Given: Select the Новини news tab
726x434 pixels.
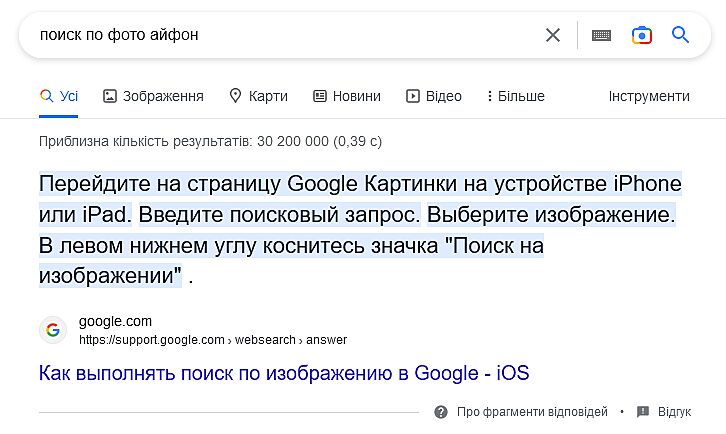Looking at the screenshot, I should [x=346, y=96].
